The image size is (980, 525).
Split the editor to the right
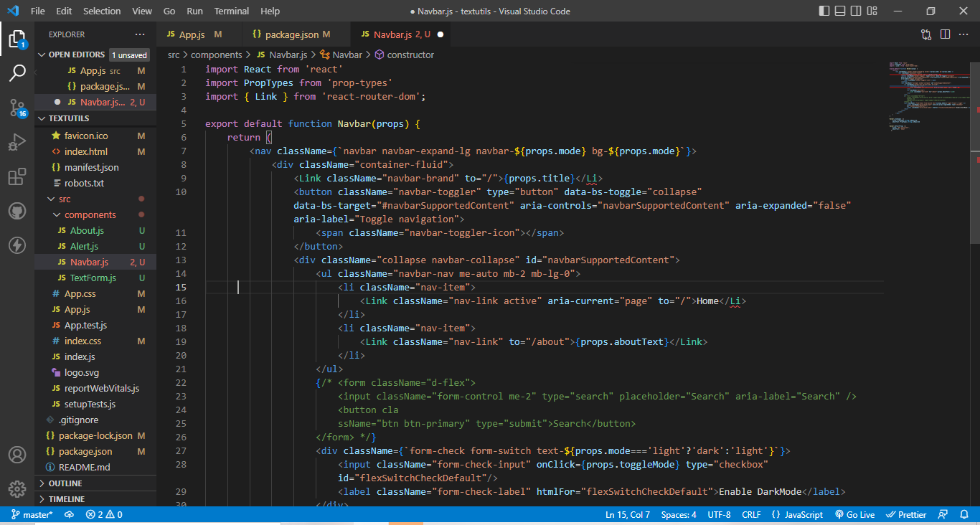[945, 34]
